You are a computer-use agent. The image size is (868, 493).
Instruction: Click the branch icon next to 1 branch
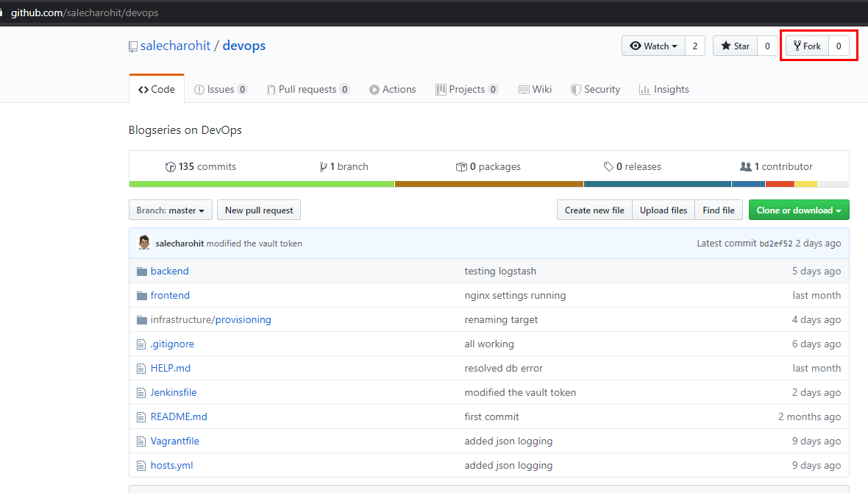323,166
